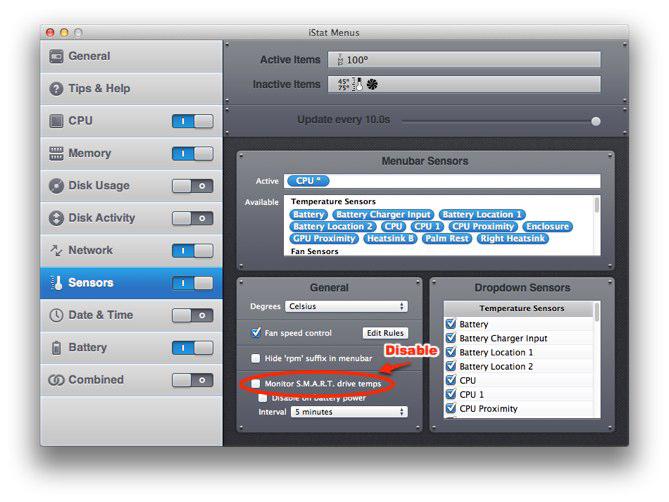This screenshot has height=502, width=669.
Task: Open the Network section label
Action: [x=90, y=250]
